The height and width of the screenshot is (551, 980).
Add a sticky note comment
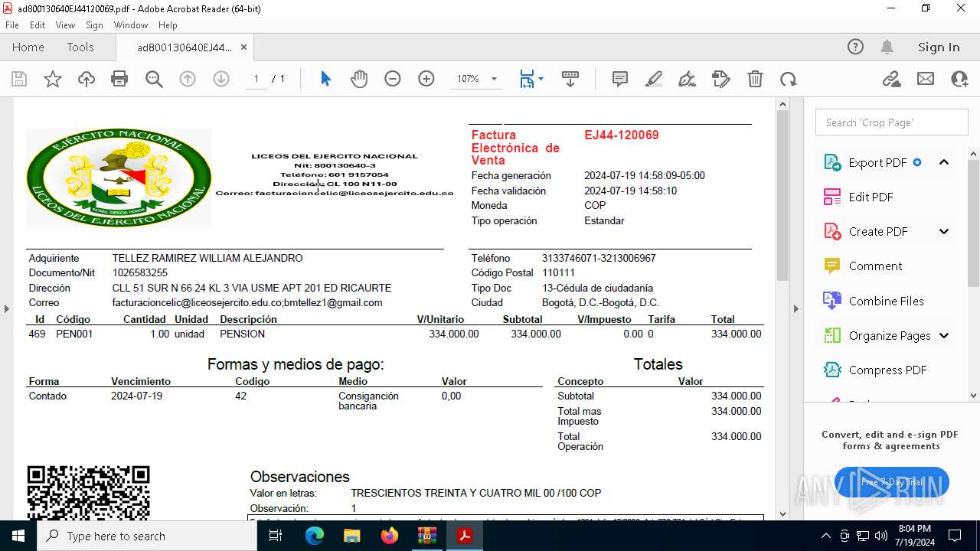620,79
